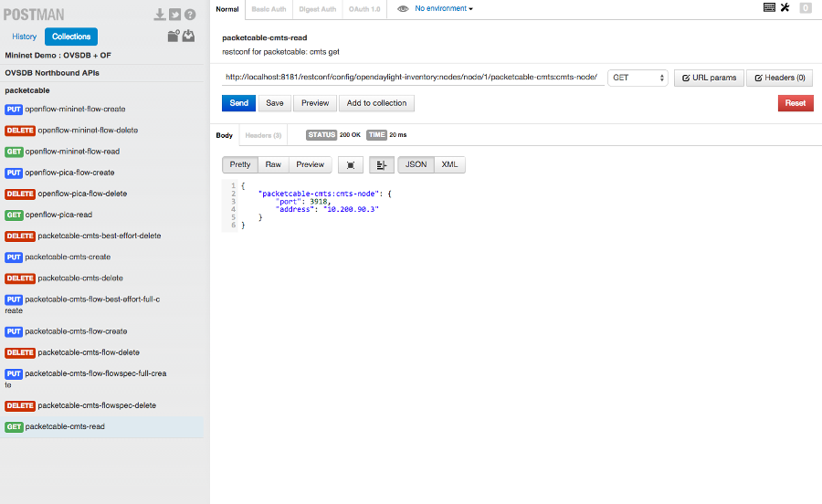Open the help question mark icon
Image resolution: width=822 pixels, height=504 pixels.
click(190, 15)
